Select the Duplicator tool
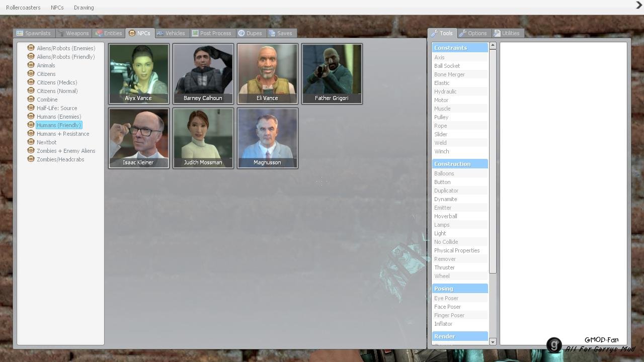 460,191
